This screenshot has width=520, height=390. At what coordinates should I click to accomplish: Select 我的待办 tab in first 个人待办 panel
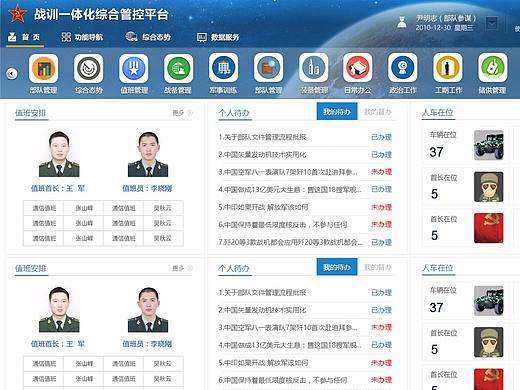coord(337,112)
